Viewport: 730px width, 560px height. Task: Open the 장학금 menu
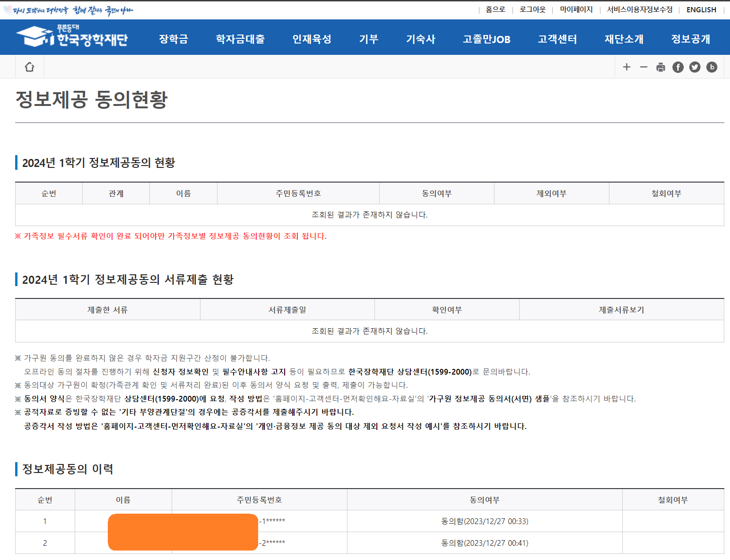click(x=174, y=39)
